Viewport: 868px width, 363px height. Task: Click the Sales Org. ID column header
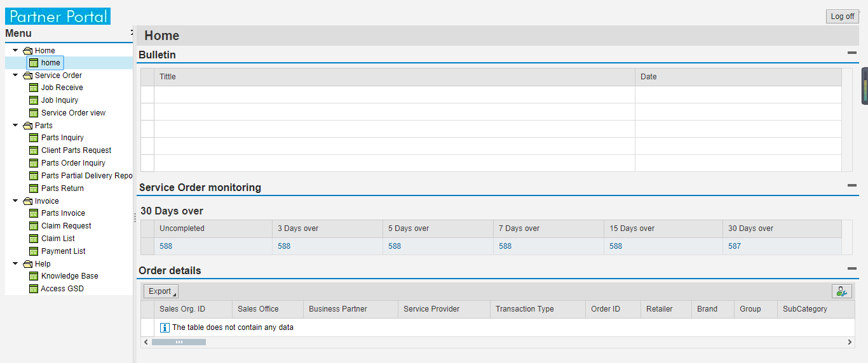pyautogui.click(x=193, y=309)
